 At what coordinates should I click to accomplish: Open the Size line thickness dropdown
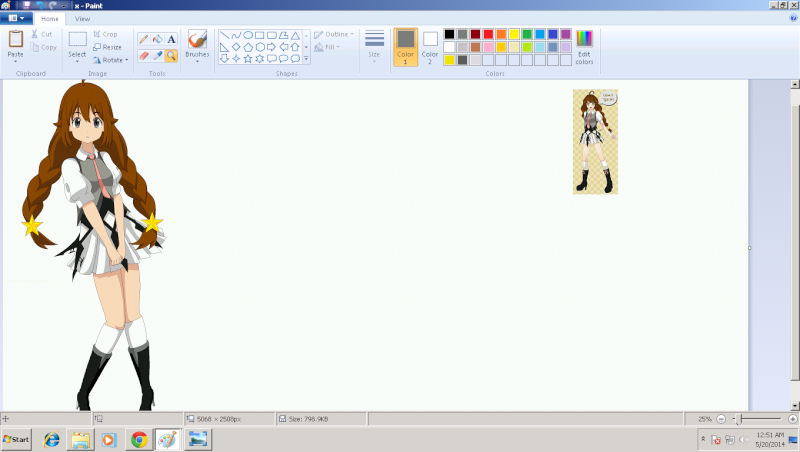click(374, 46)
